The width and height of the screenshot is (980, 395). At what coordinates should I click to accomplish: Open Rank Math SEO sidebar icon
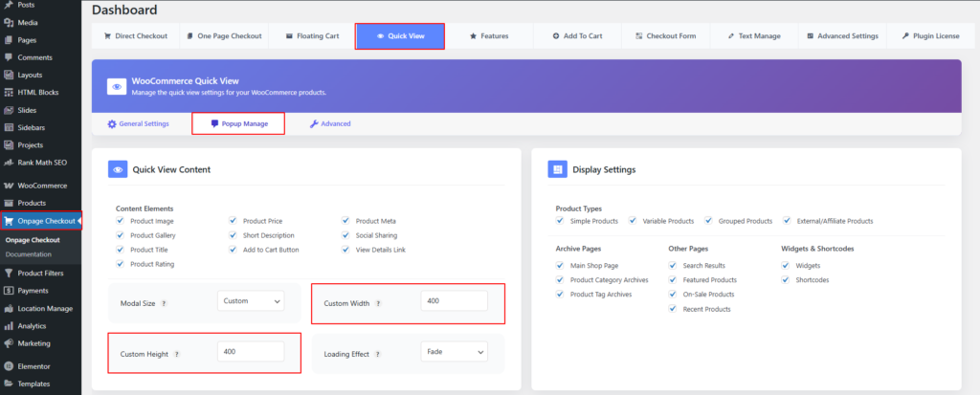[9, 163]
